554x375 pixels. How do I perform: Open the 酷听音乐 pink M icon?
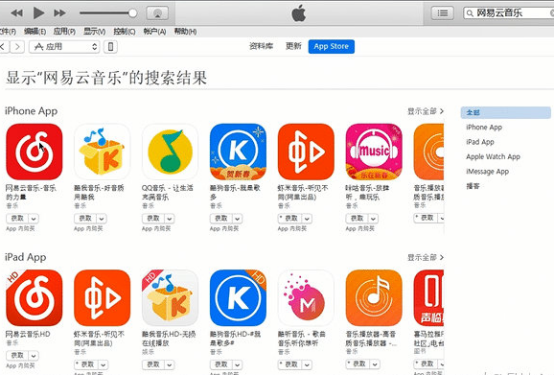click(306, 298)
